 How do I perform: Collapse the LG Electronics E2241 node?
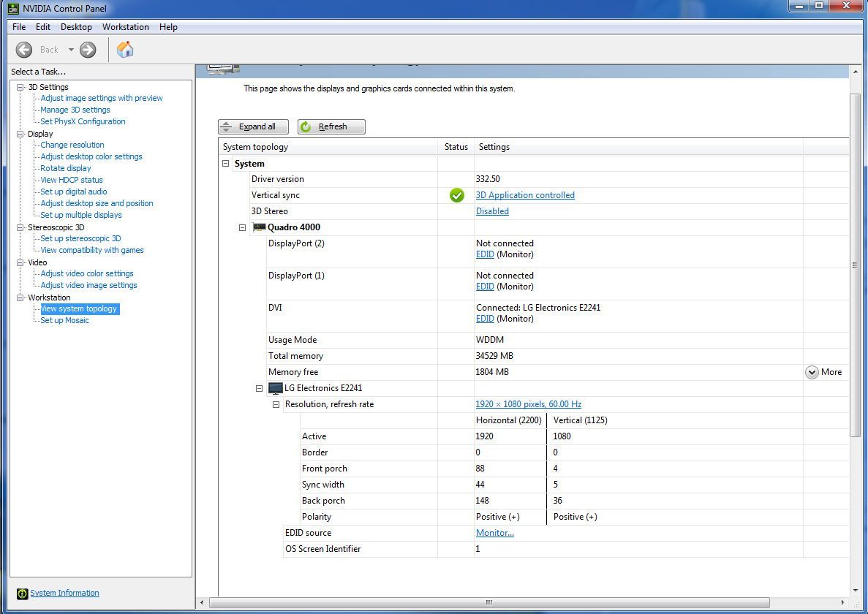(259, 388)
